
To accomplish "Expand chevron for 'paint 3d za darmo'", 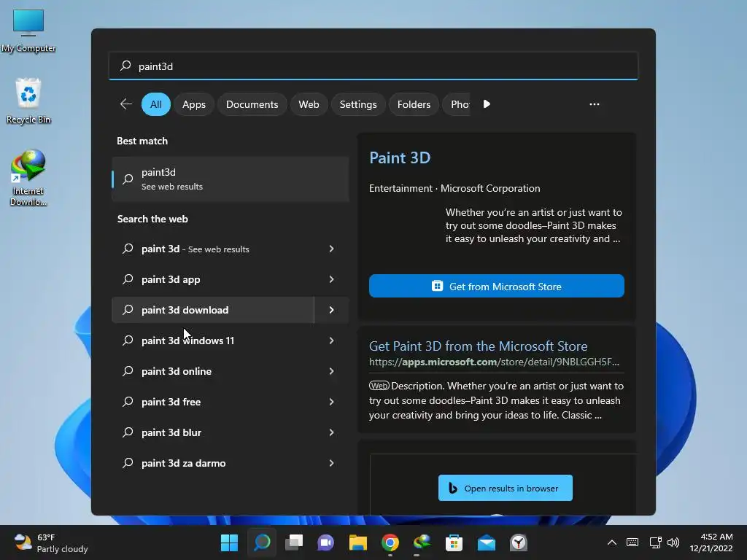I will (x=332, y=463).
